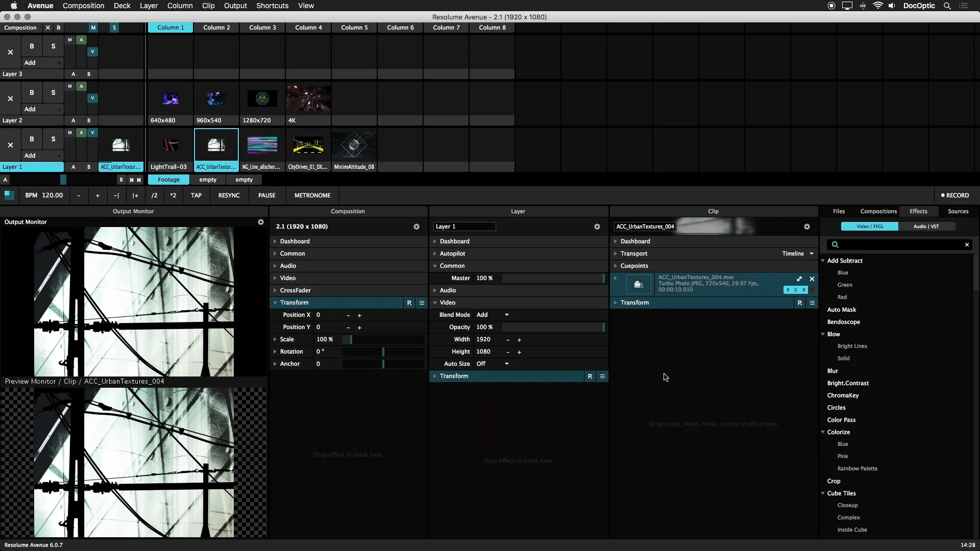980x551 pixels.
Task: Bypass Layer 2 with the B button
Action: (32, 92)
